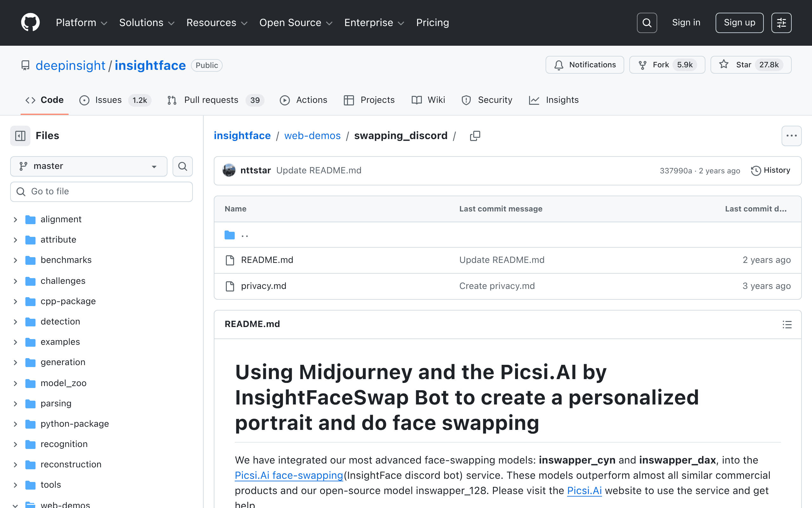Open the insightface repository name link
Viewport: 812px width, 508px height.
tap(150, 65)
